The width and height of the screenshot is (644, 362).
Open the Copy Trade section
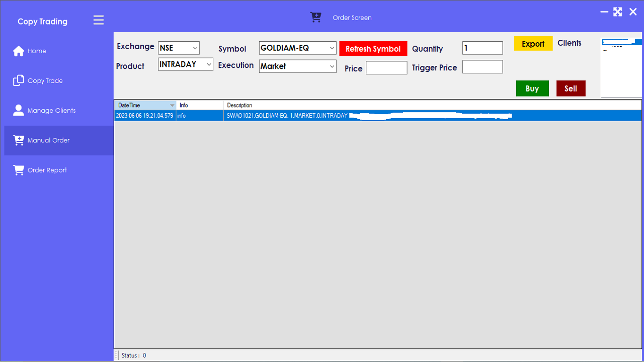(59, 80)
